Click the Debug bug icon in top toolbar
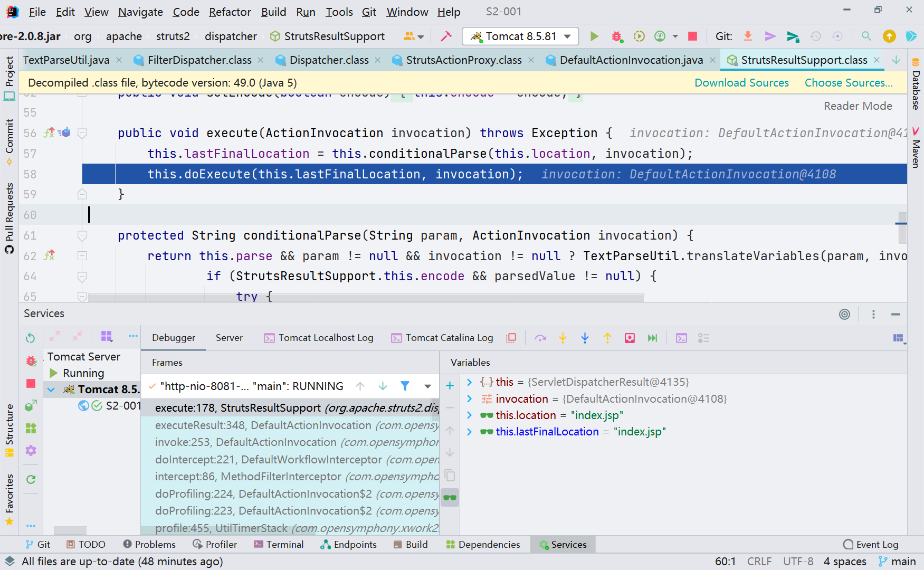924x570 pixels. click(616, 36)
